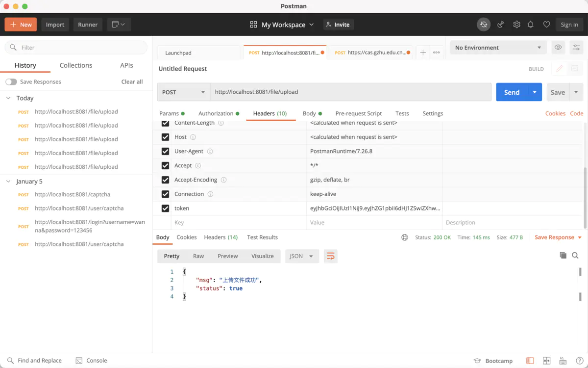The width and height of the screenshot is (588, 368).
Task: Add a new request tab
Action: click(423, 53)
